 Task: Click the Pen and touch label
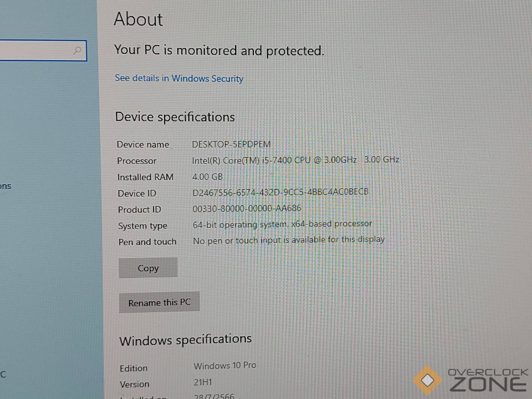pos(147,242)
